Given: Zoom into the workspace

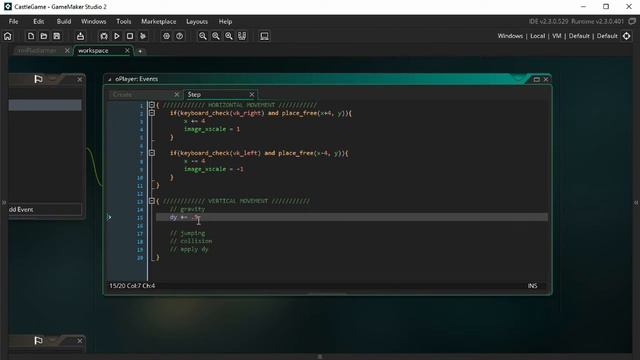Looking at the screenshot, I should pyautogui.click(x=229, y=36).
